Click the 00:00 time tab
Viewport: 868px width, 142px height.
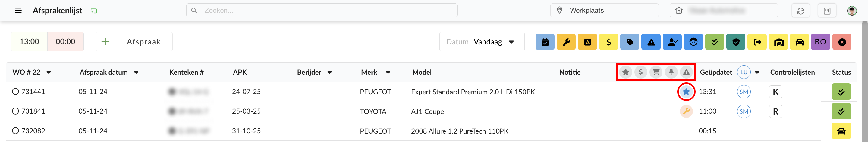click(x=65, y=42)
